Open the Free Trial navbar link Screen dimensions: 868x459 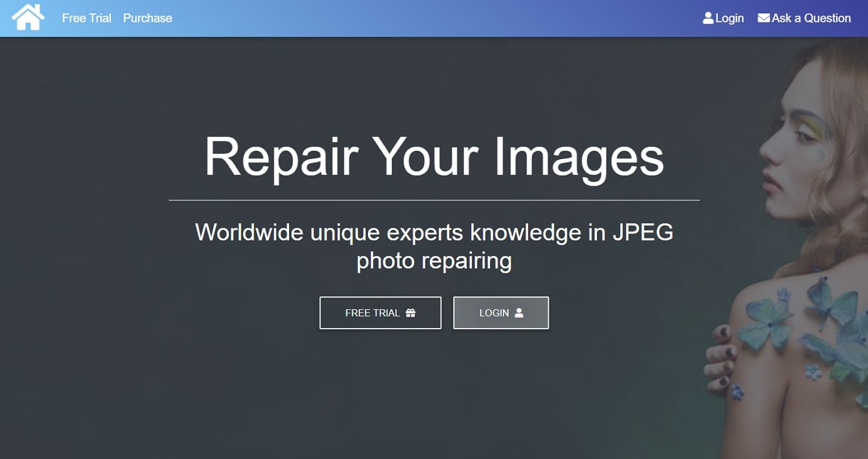[x=87, y=18]
